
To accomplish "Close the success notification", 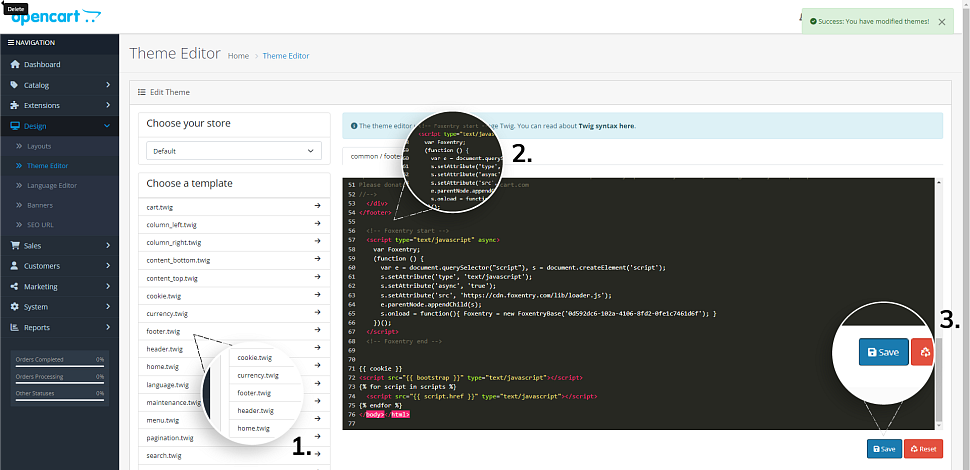I will coord(942,22).
